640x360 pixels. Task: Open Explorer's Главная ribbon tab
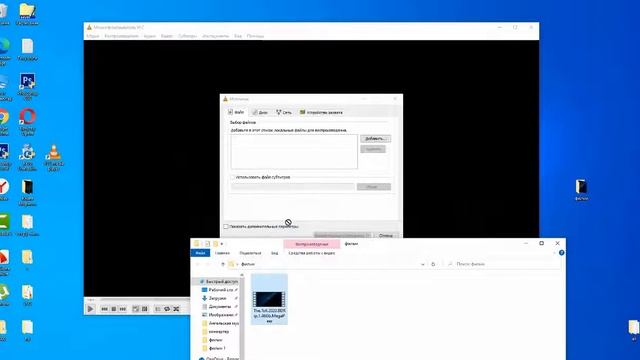click(222, 253)
